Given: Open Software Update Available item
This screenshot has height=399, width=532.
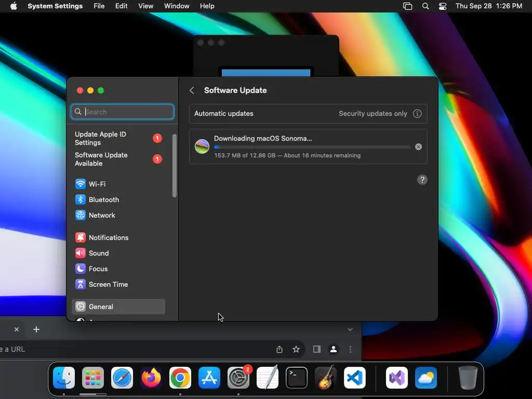Looking at the screenshot, I should [x=118, y=159].
